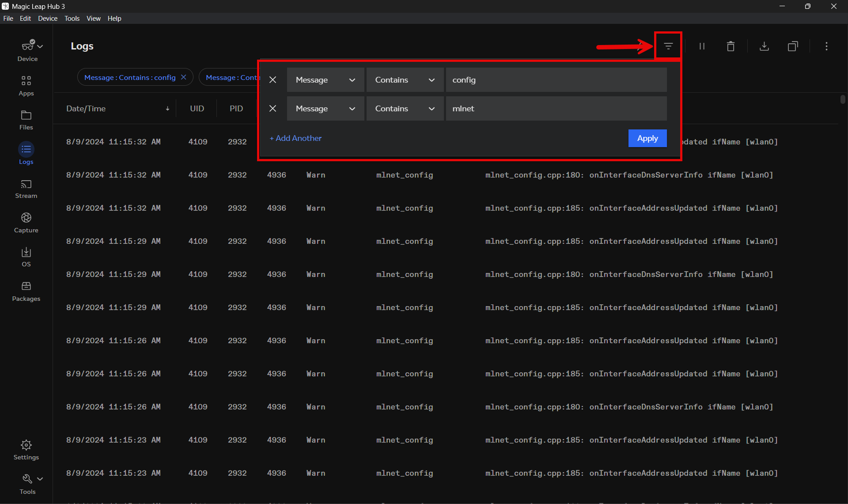Clear logs with trash icon
848x504 pixels.
click(731, 46)
